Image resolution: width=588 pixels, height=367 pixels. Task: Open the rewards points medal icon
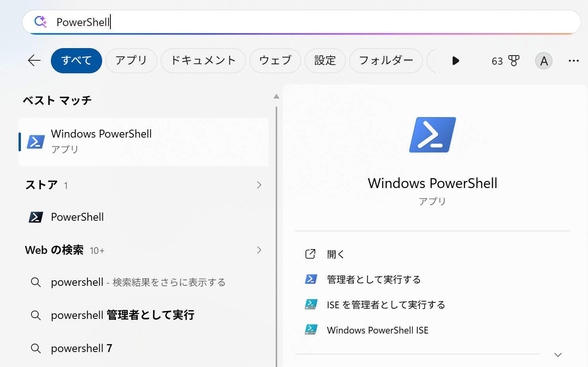click(x=514, y=61)
